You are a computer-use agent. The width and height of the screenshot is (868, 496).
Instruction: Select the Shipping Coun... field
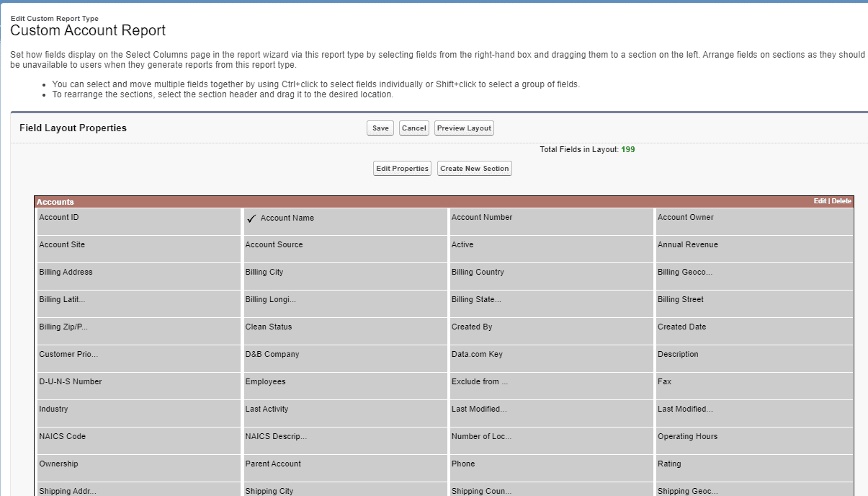click(552, 490)
